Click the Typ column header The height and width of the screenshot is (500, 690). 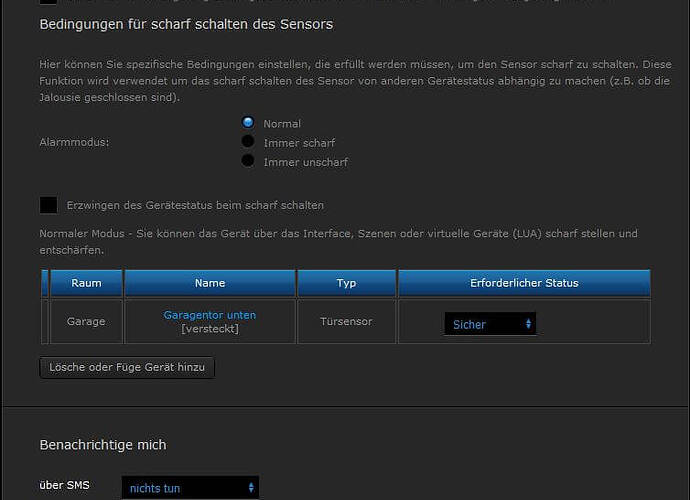346,283
